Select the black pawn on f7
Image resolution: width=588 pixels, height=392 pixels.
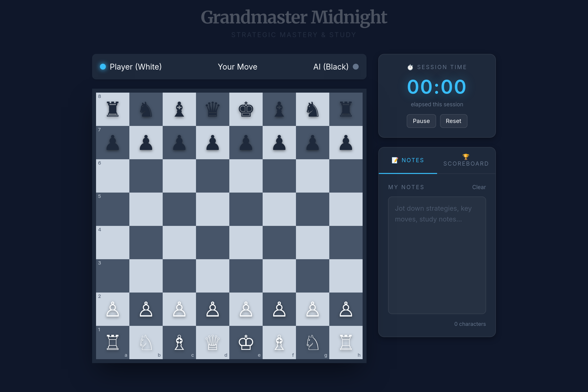tap(279, 143)
